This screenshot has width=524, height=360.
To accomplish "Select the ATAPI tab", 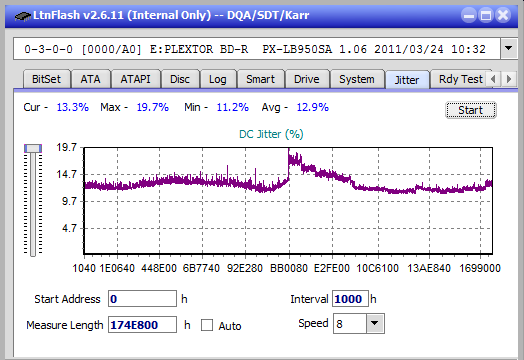I will (x=135, y=79).
